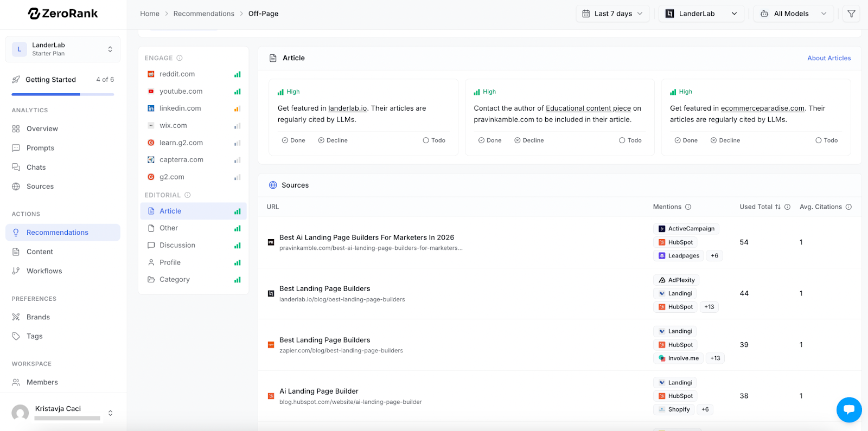Screen dimensions: 868x431
Task: Click the blog.hubspot.com source row favicon
Action: click(271, 396)
